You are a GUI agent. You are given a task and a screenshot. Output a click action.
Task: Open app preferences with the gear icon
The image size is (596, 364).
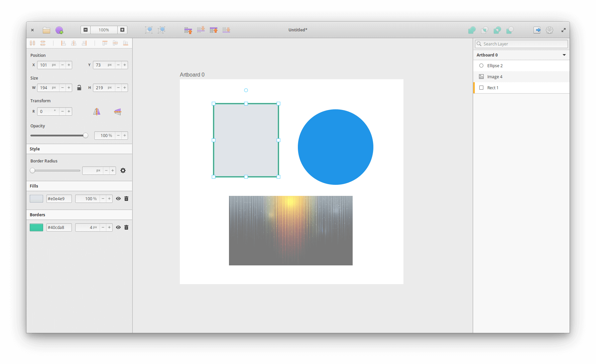(550, 30)
